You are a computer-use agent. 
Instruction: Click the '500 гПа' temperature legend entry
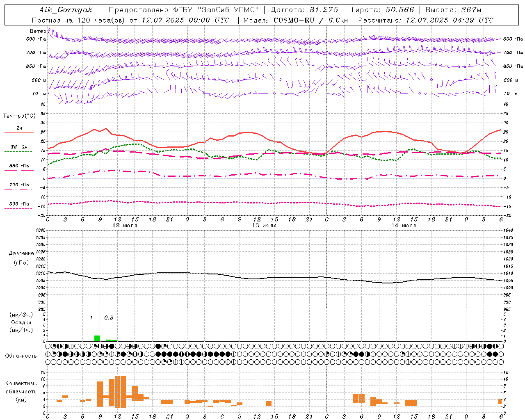(19, 204)
